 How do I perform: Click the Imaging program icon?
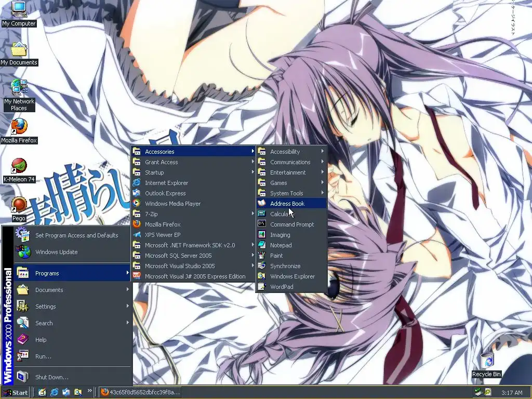coord(262,234)
